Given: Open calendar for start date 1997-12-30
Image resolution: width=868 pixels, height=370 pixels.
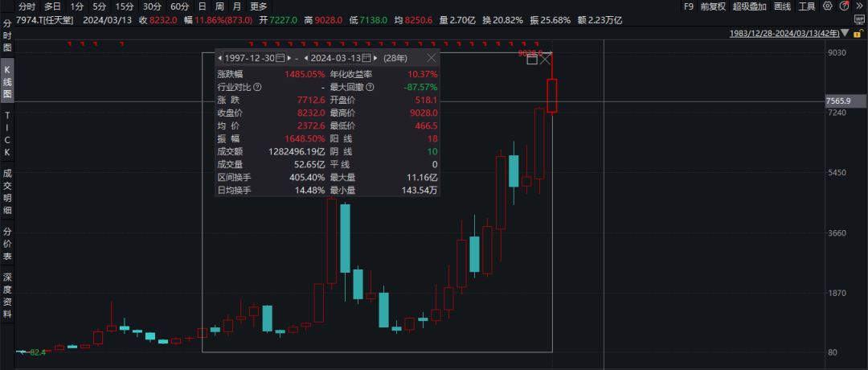Looking at the screenshot, I should tap(280, 58).
